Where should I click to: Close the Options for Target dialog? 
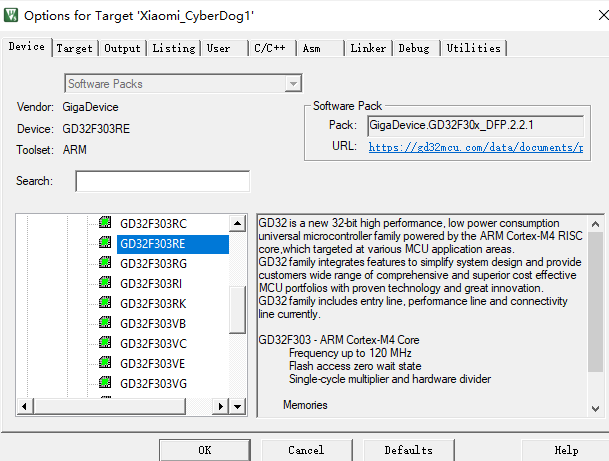tap(604, 15)
